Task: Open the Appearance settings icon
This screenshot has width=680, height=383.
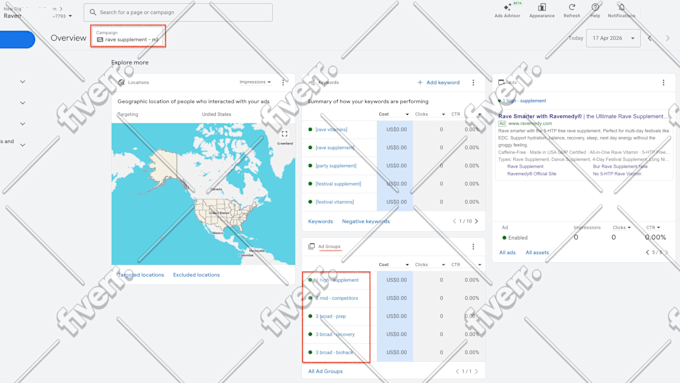Action: [x=542, y=10]
